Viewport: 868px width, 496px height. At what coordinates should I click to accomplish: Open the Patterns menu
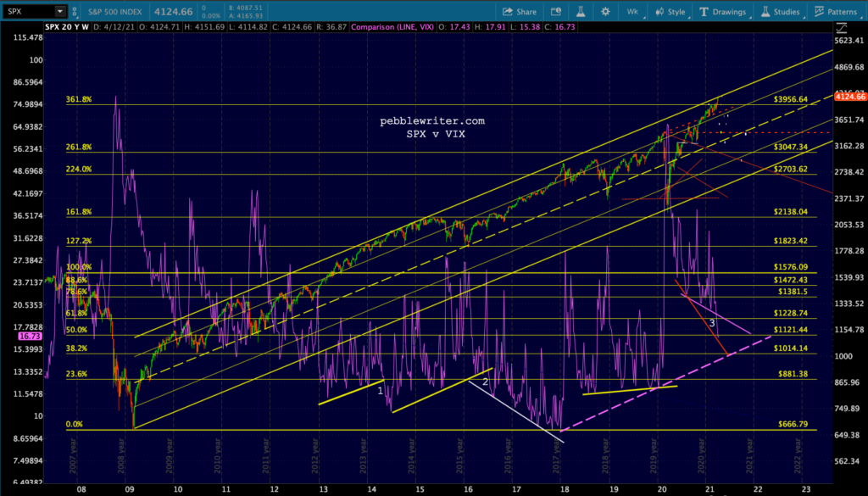(x=835, y=12)
